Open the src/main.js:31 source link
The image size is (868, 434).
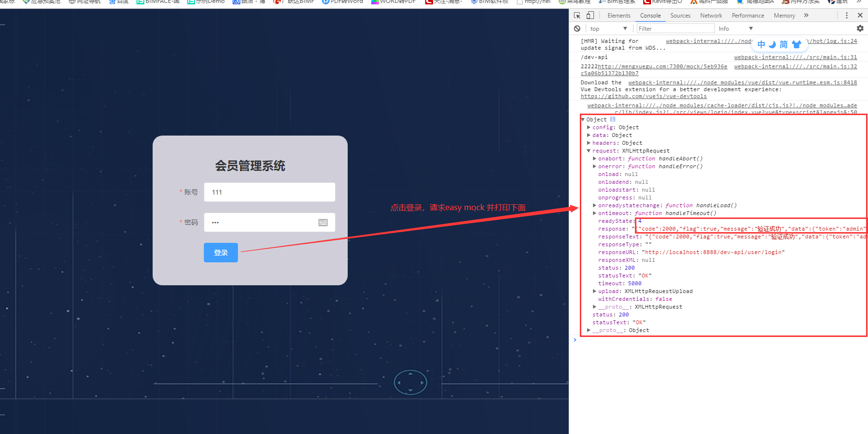pyautogui.click(x=795, y=57)
